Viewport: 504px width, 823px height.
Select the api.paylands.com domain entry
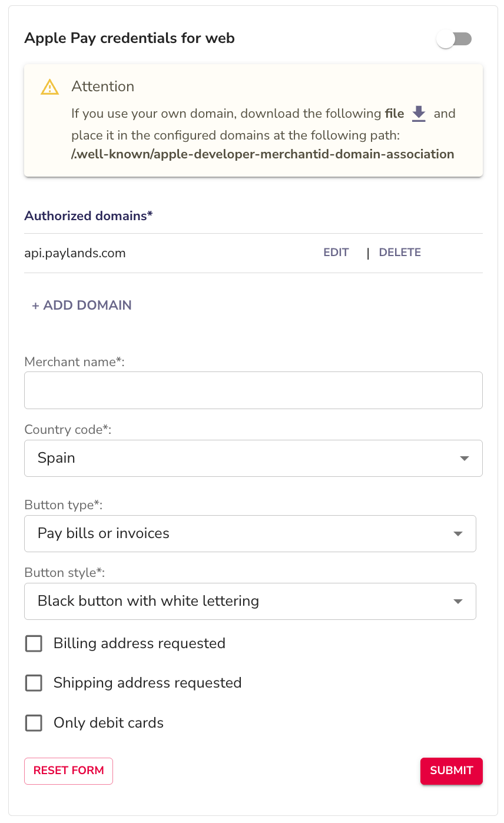click(x=75, y=253)
